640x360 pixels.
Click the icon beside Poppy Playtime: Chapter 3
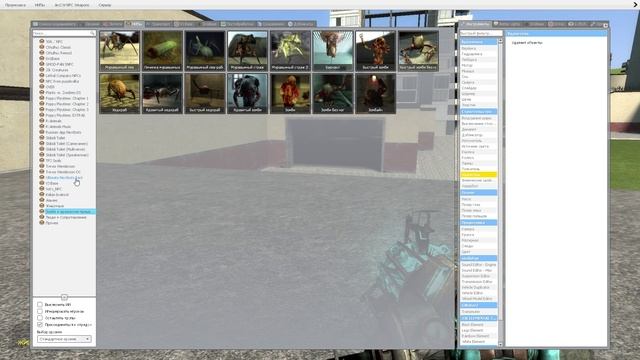42,109
